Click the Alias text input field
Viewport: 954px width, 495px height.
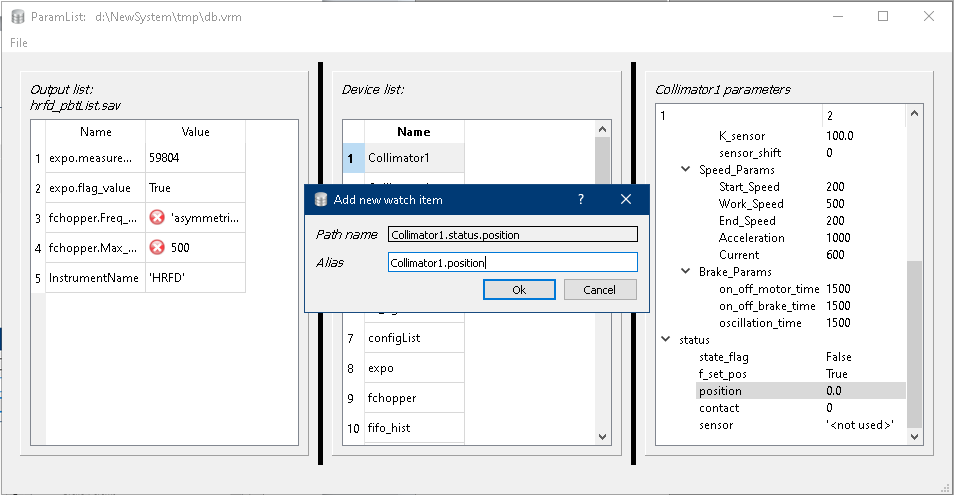pos(512,262)
